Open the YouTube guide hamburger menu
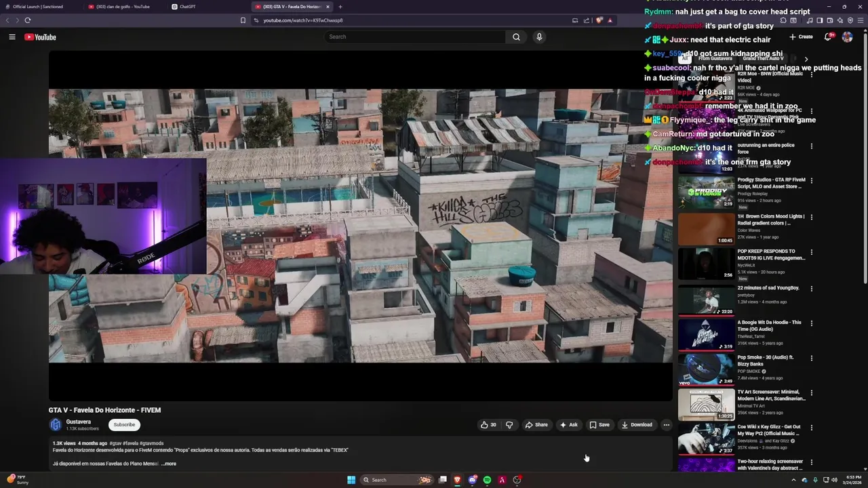The height and width of the screenshot is (488, 868). pyautogui.click(x=12, y=37)
